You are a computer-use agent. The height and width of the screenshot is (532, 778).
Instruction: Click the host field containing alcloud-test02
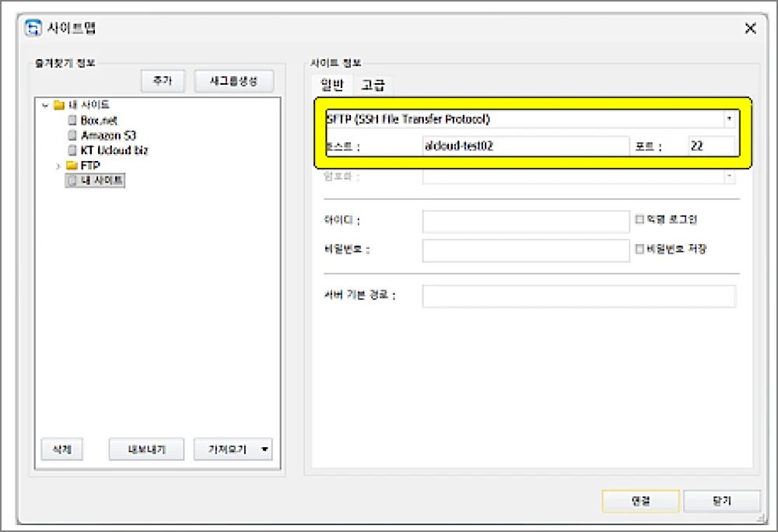526,145
